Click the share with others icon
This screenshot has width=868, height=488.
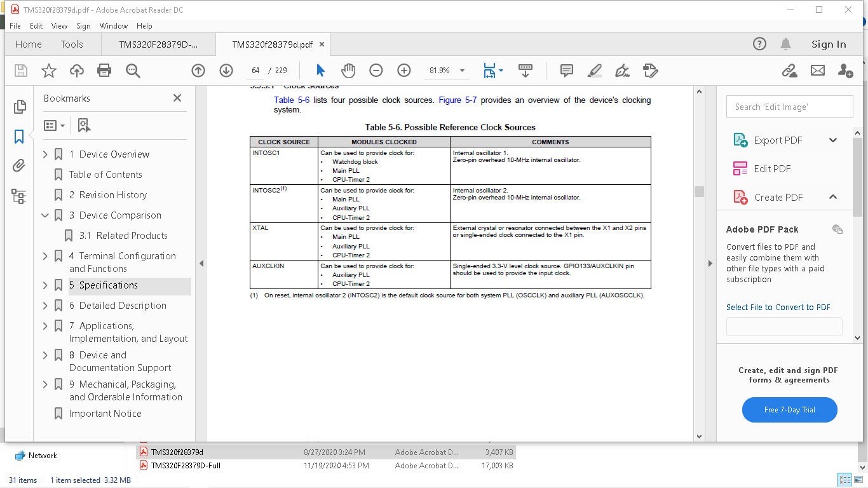coord(845,71)
